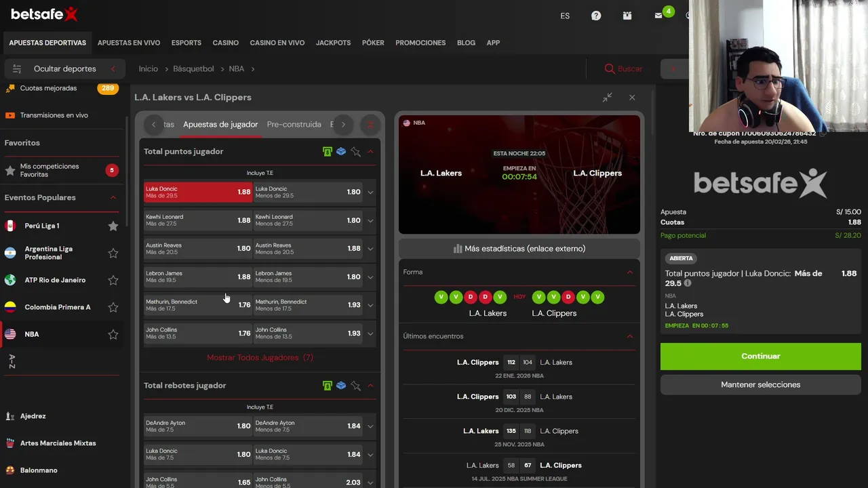Open the Jackpots menu item

(333, 43)
